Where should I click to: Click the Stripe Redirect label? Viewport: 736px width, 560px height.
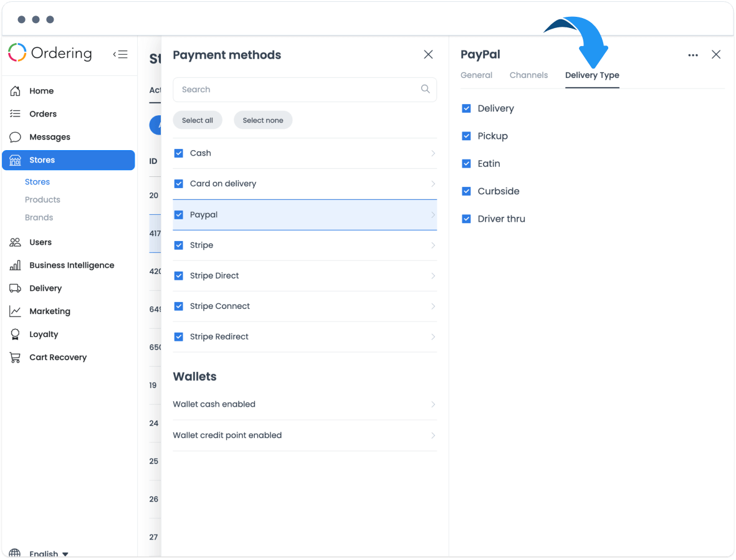(x=219, y=337)
